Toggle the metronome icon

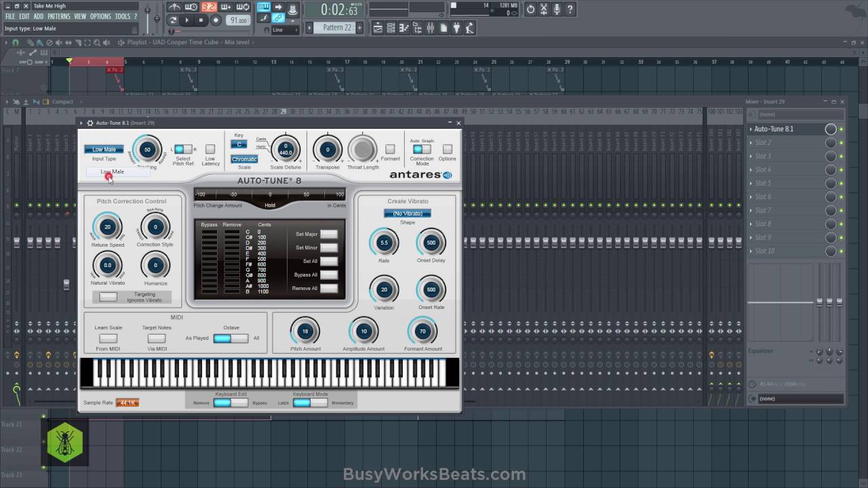(174, 7)
